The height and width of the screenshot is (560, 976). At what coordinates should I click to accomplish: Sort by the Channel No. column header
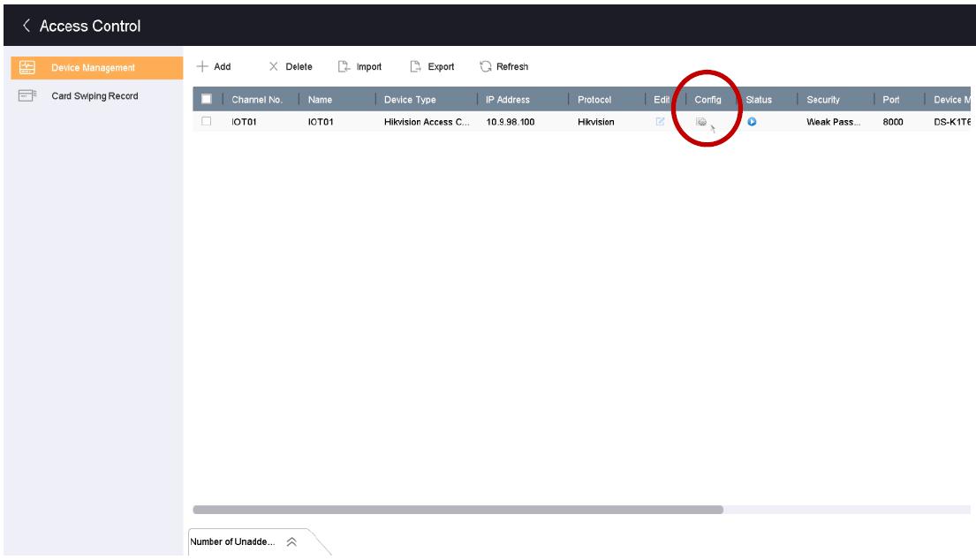tap(256, 100)
